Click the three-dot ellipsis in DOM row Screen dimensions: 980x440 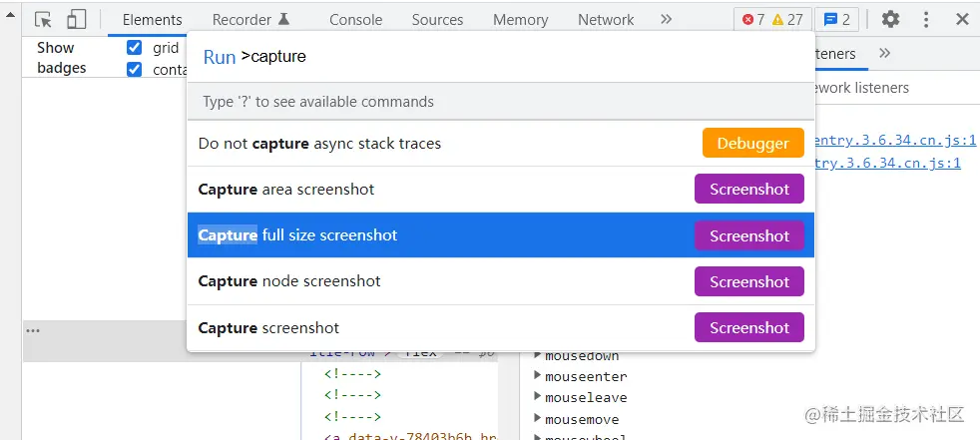click(x=33, y=330)
